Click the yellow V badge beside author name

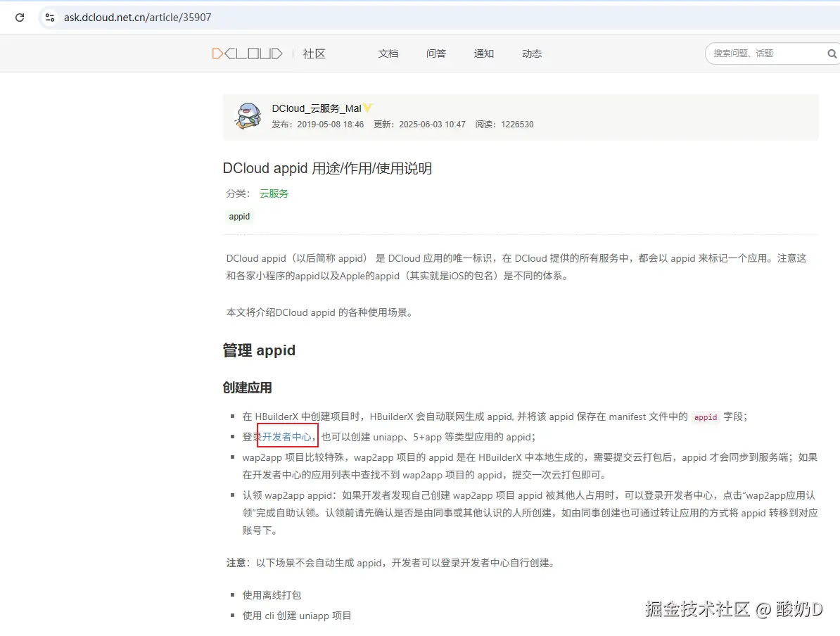tap(367, 108)
